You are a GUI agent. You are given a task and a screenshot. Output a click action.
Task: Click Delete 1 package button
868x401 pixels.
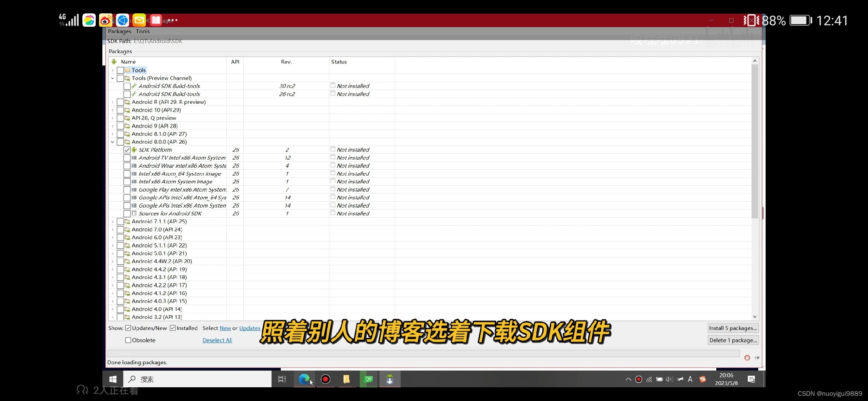pyautogui.click(x=733, y=340)
